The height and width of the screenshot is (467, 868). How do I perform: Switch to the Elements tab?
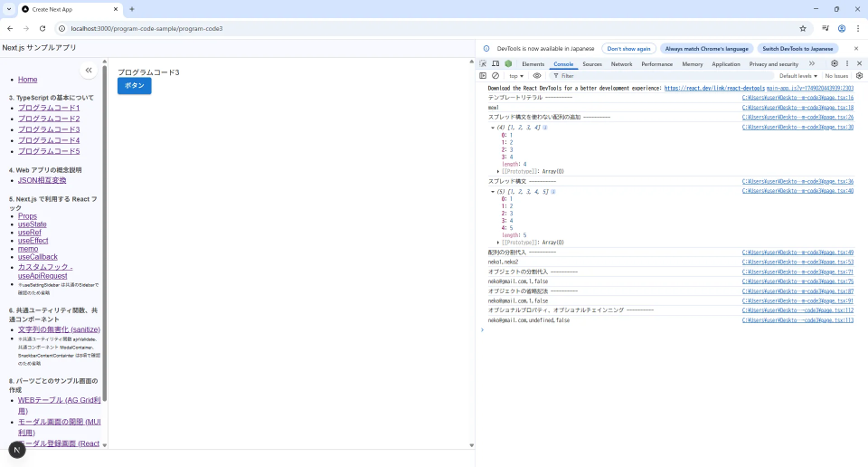coord(533,64)
